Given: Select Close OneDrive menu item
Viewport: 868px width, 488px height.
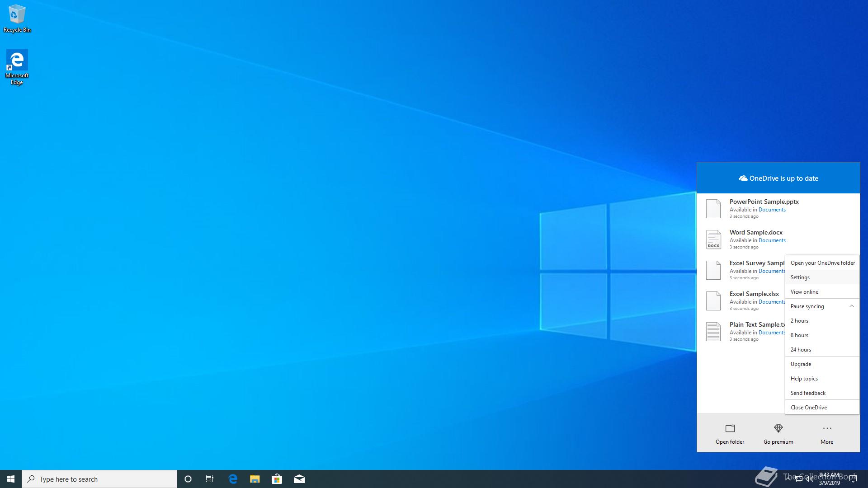Looking at the screenshot, I should coord(822,408).
